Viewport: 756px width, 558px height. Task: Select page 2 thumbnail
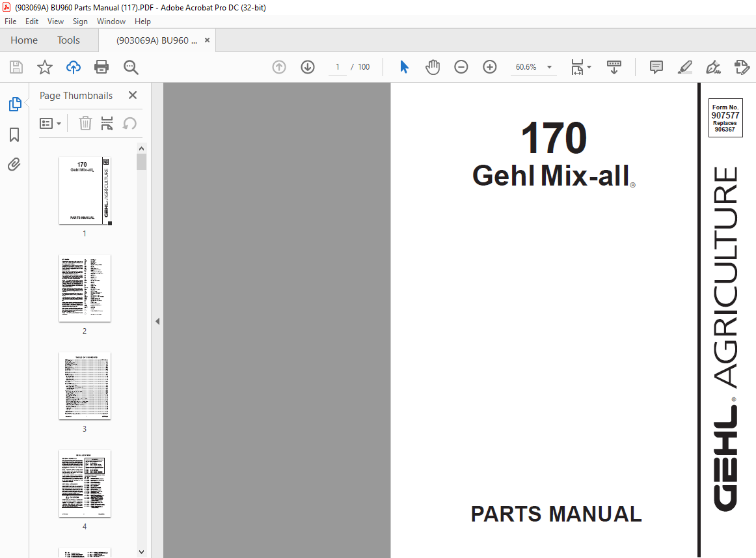[x=85, y=288]
